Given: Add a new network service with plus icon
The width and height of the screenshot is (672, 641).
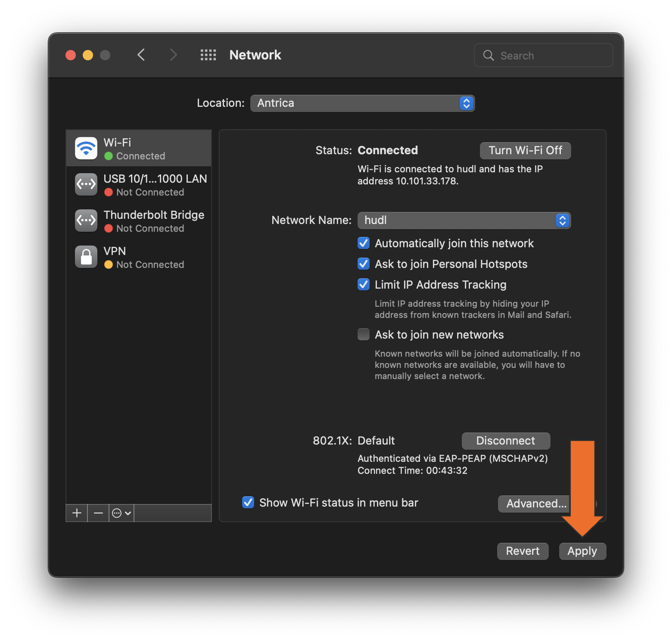Looking at the screenshot, I should pyautogui.click(x=76, y=513).
